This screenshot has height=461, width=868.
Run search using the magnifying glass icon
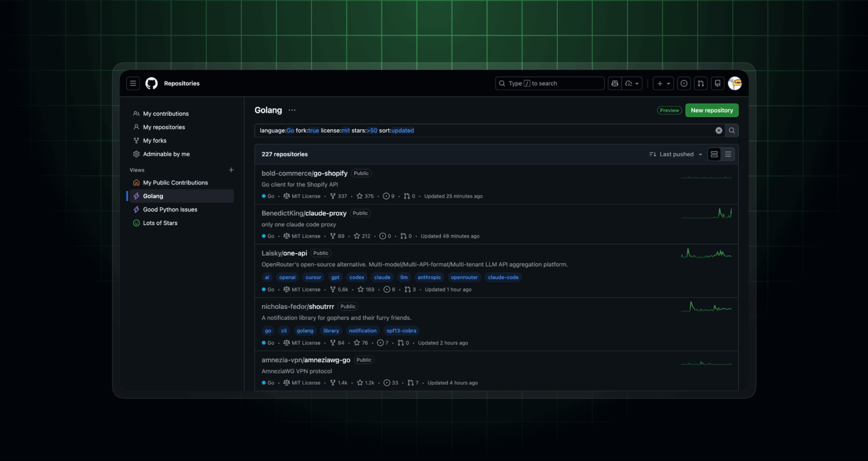click(x=732, y=130)
